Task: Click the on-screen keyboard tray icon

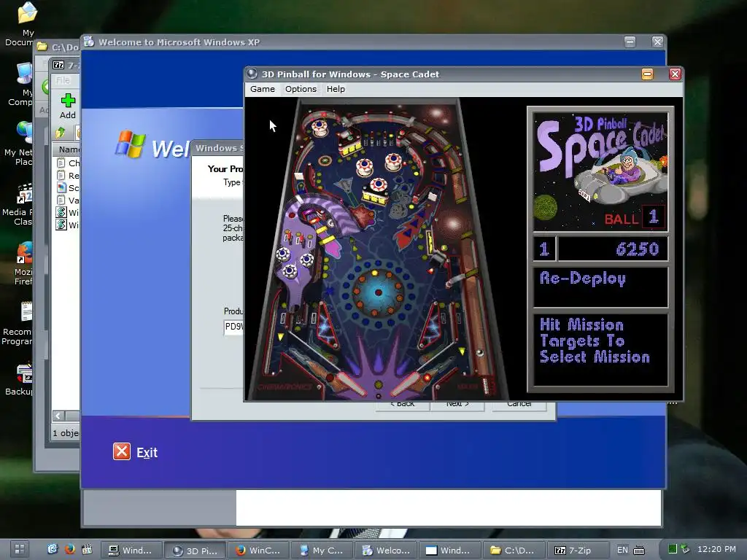Action: coord(639,551)
